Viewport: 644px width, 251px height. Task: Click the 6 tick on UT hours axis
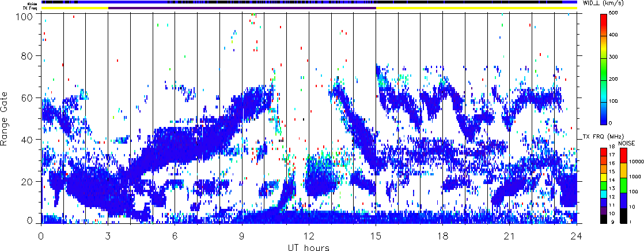175,236
